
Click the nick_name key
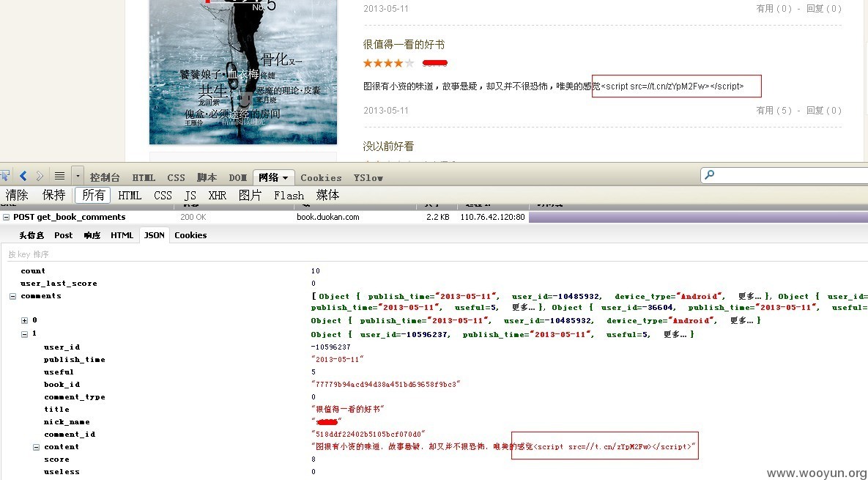(x=67, y=422)
